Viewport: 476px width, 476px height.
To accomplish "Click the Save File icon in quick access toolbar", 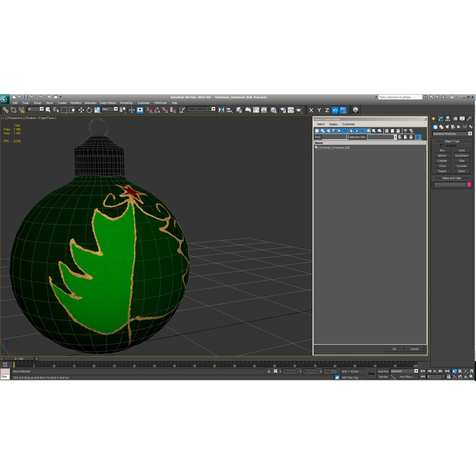I will pyautogui.click(x=26, y=97).
